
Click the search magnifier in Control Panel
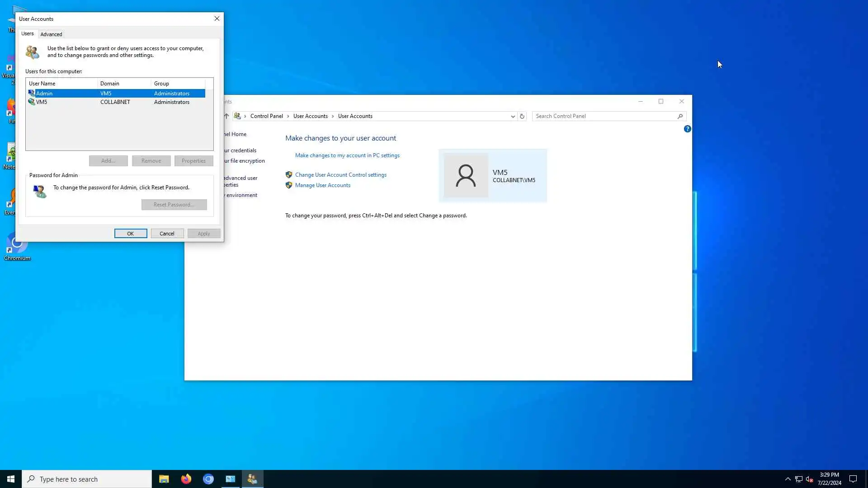[x=680, y=116]
